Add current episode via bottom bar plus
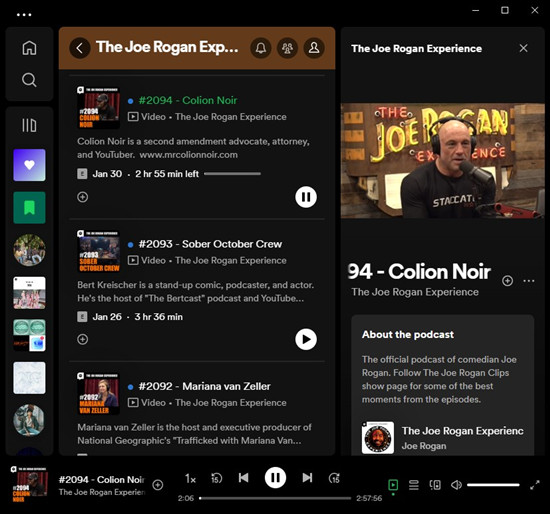 point(158,485)
